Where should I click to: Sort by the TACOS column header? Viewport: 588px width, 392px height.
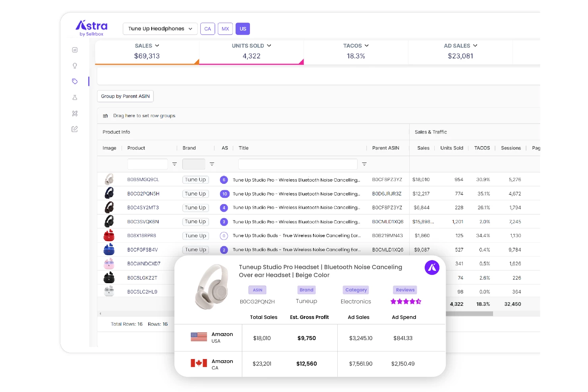click(x=482, y=148)
